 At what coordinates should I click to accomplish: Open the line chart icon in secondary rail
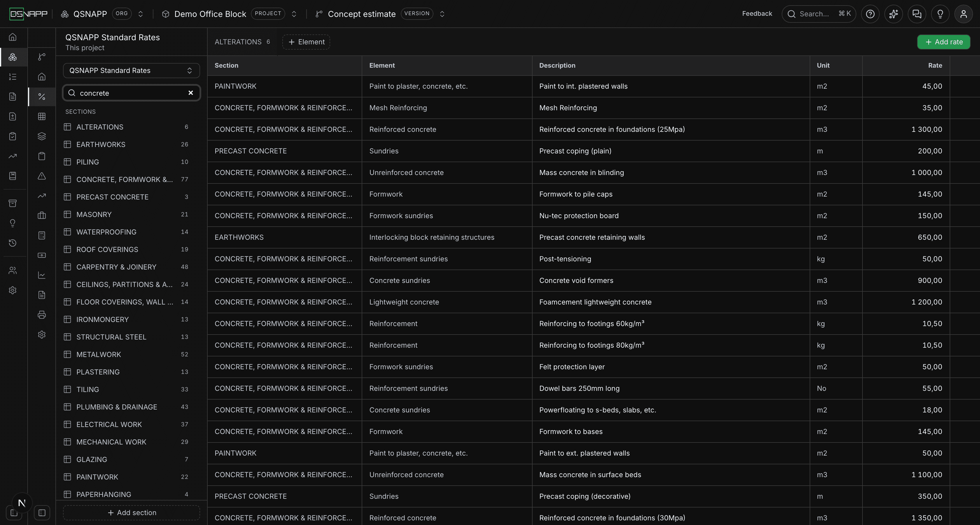click(42, 275)
